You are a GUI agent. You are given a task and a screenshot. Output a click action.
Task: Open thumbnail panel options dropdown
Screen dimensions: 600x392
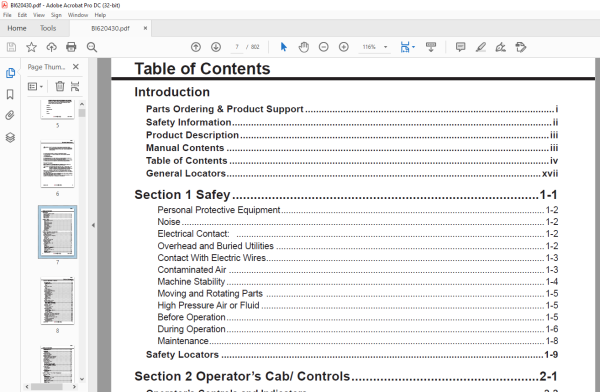[x=35, y=87]
